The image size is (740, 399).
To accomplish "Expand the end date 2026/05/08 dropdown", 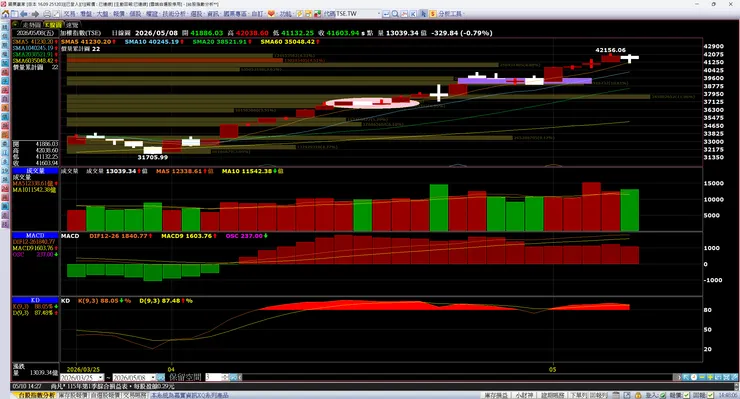I will click(x=152, y=377).
